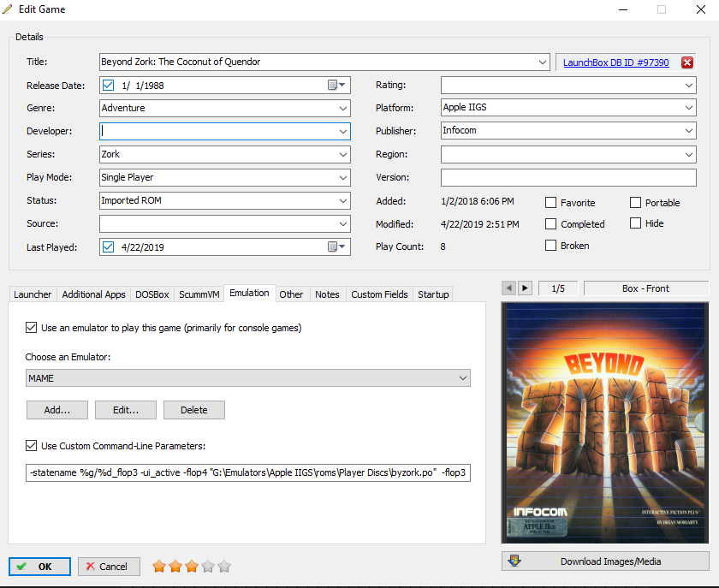
Task: Set rating to four stars
Action: (208, 567)
